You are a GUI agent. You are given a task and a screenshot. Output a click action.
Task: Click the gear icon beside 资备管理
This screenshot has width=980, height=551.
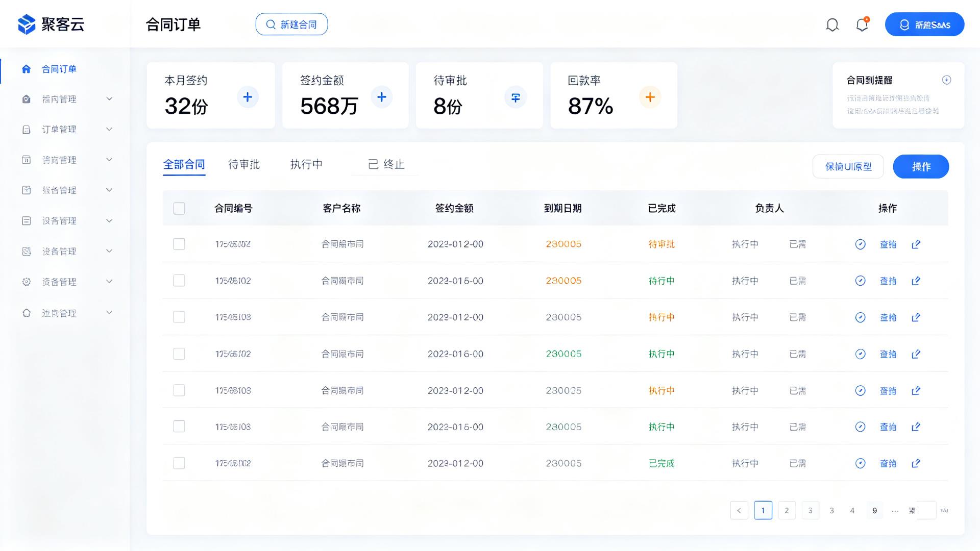[x=27, y=282]
